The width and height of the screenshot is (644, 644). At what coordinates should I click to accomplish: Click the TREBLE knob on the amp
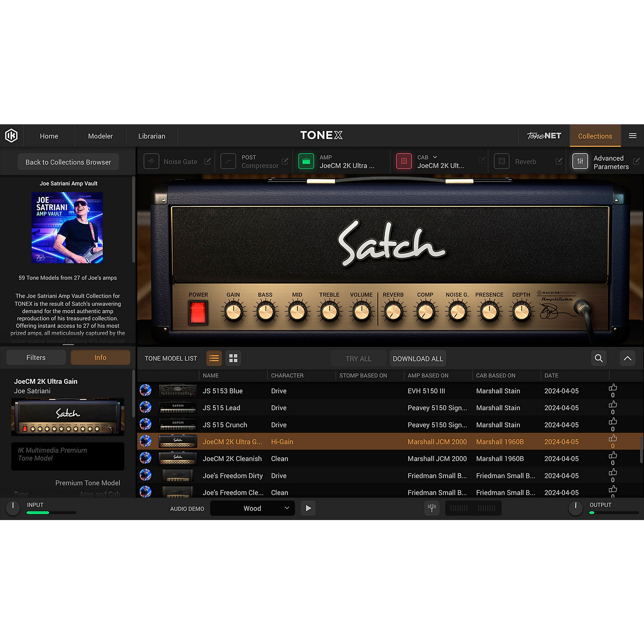pyautogui.click(x=329, y=312)
